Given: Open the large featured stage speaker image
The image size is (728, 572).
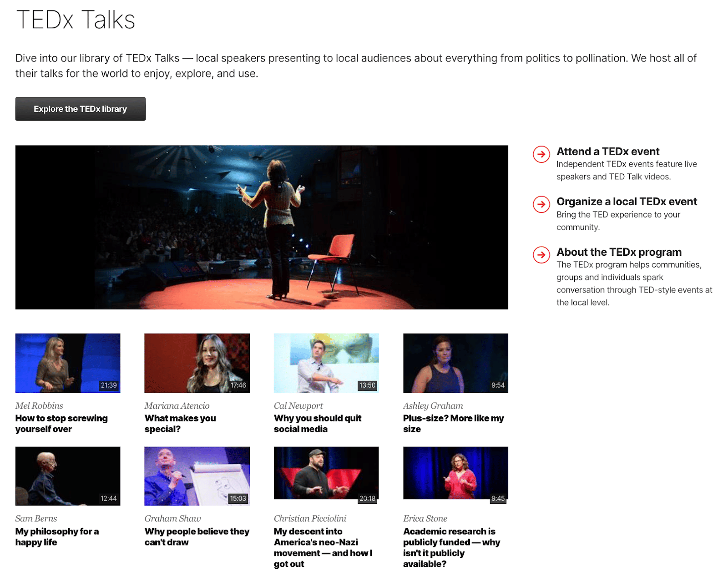Looking at the screenshot, I should click(x=262, y=227).
